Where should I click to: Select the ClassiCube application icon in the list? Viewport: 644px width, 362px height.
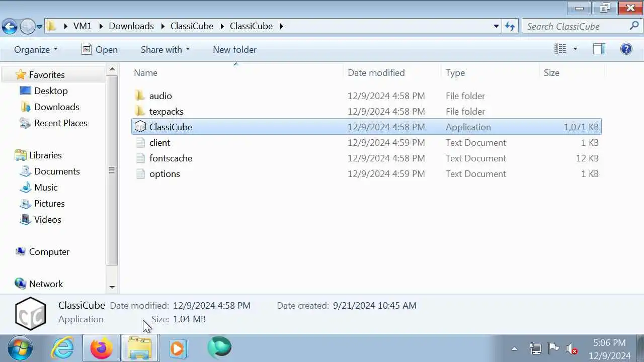pyautogui.click(x=140, y=127)
